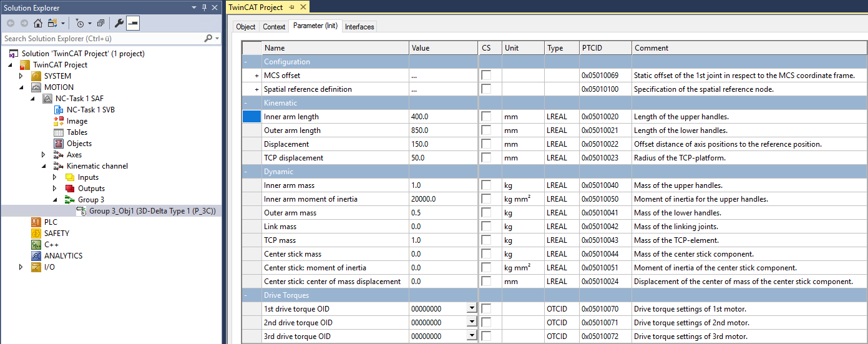Open Solution Explorer window position dropdown arrow
This screenshot has width=868, height=344.
[x=194, y=7]
